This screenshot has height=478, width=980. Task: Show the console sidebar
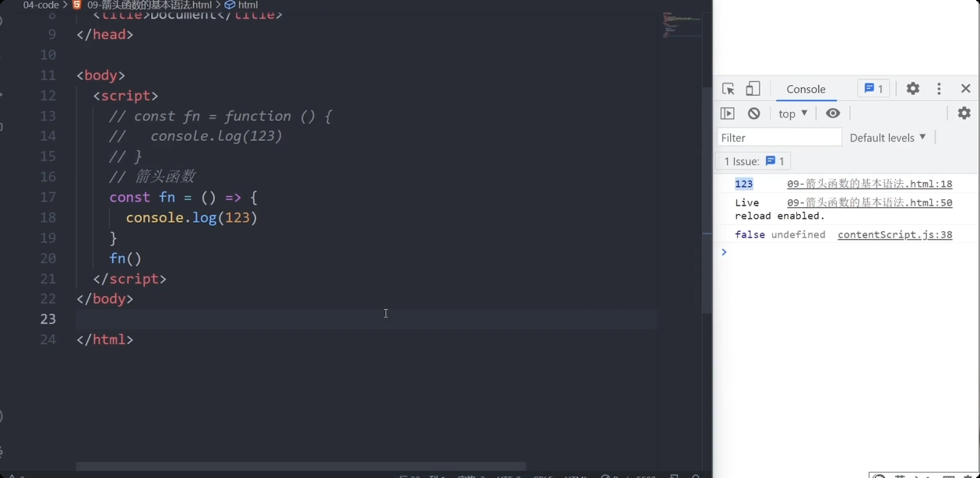(728, 114)
